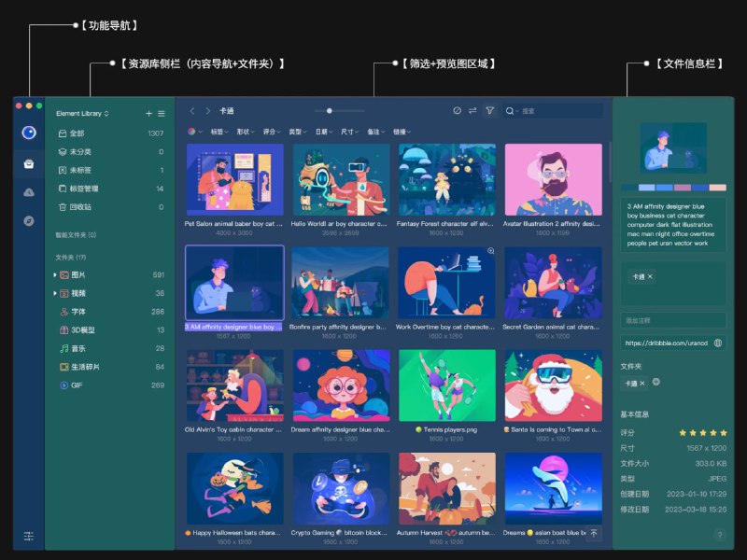Image resolution: width=747 pixels, height=560 pixels.
Task: Select 未标签 in the library sidebar
Action: point(78,169)
